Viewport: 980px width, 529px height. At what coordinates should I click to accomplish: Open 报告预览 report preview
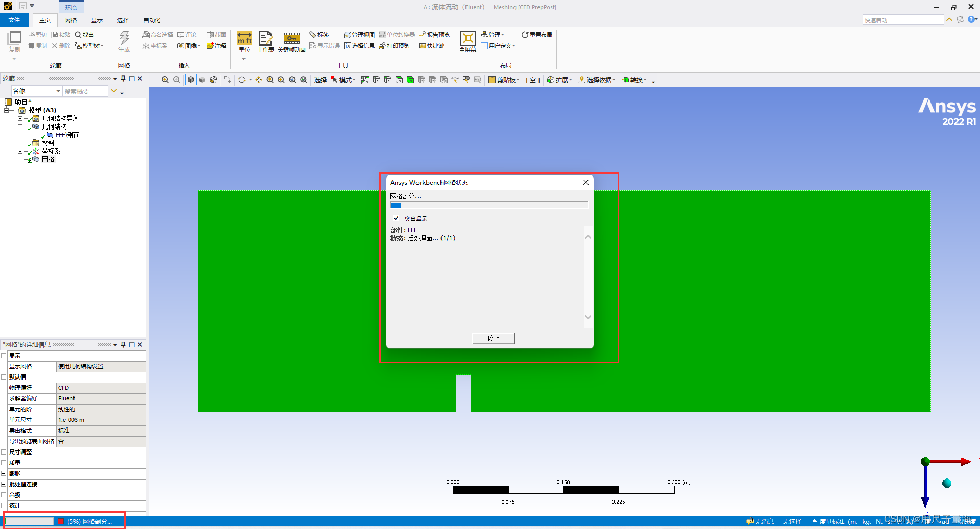tap(434, 35)
